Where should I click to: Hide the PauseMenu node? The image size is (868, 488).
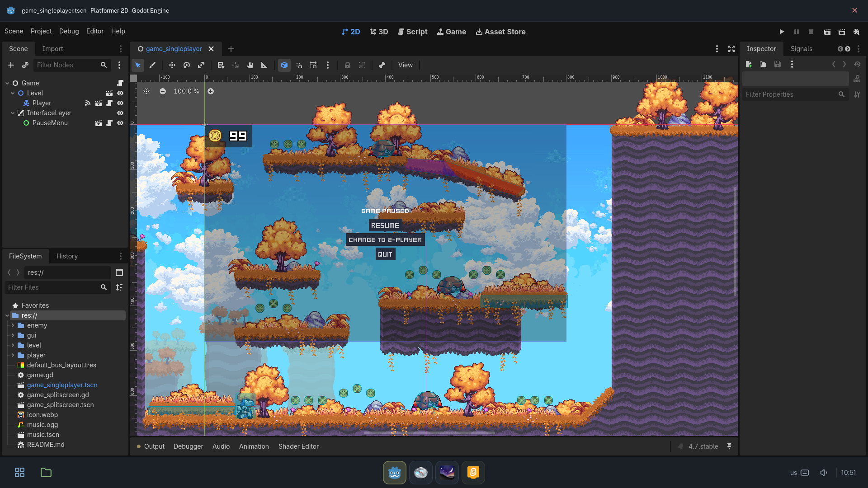[120, 123]
